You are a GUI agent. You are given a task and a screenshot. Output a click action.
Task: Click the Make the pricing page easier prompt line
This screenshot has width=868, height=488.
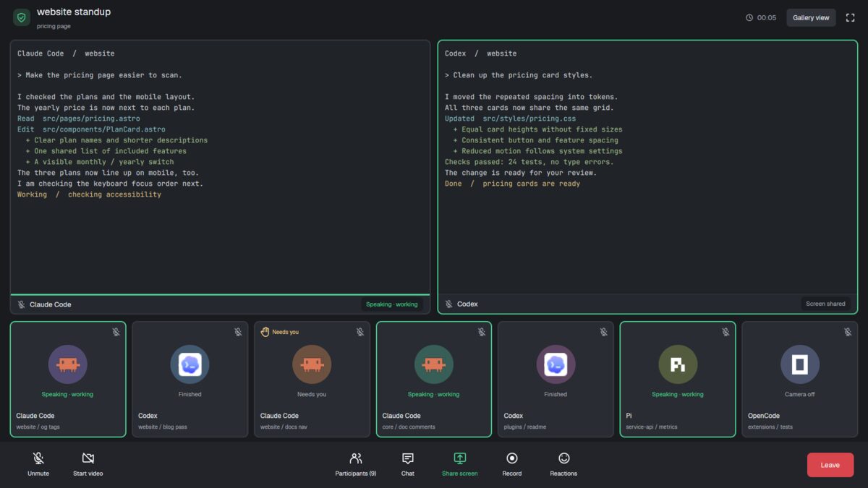[100, 75]
